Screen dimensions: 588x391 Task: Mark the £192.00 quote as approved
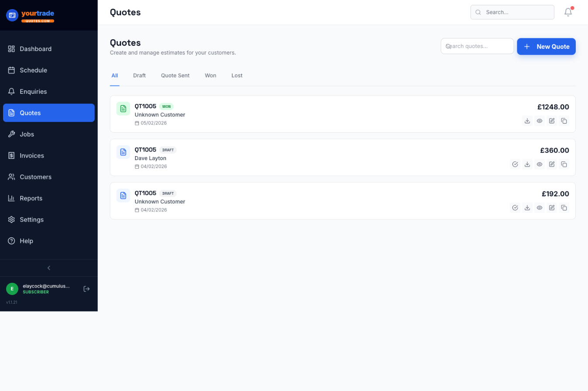click(x=515, y=208)
